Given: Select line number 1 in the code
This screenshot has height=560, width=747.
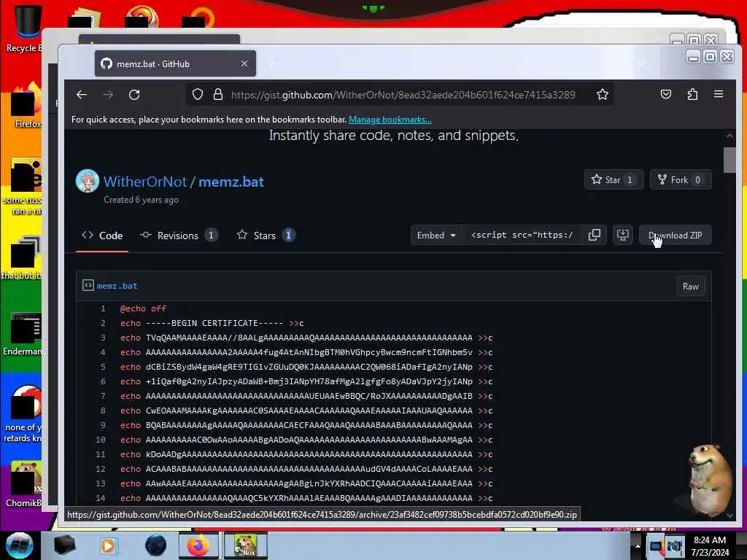Looking at the screenshot, I should tap(102, 308).
